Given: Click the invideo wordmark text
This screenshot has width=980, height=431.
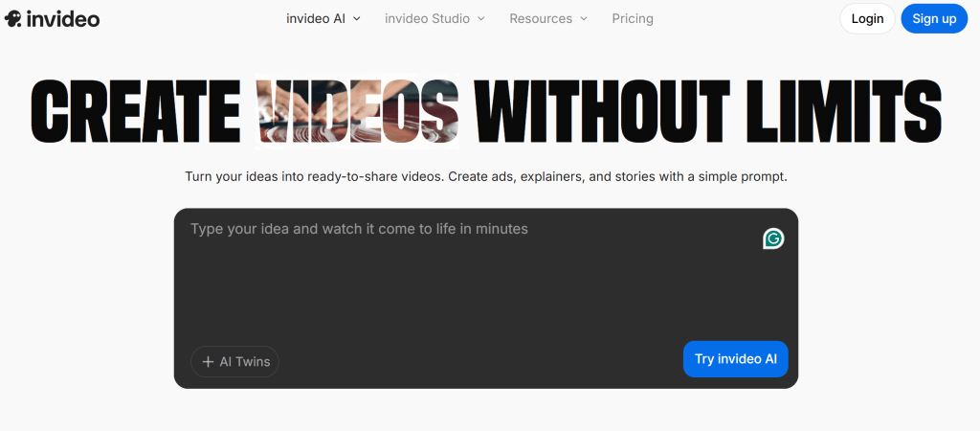Looking at the screenshot, I should click(63, 19).
